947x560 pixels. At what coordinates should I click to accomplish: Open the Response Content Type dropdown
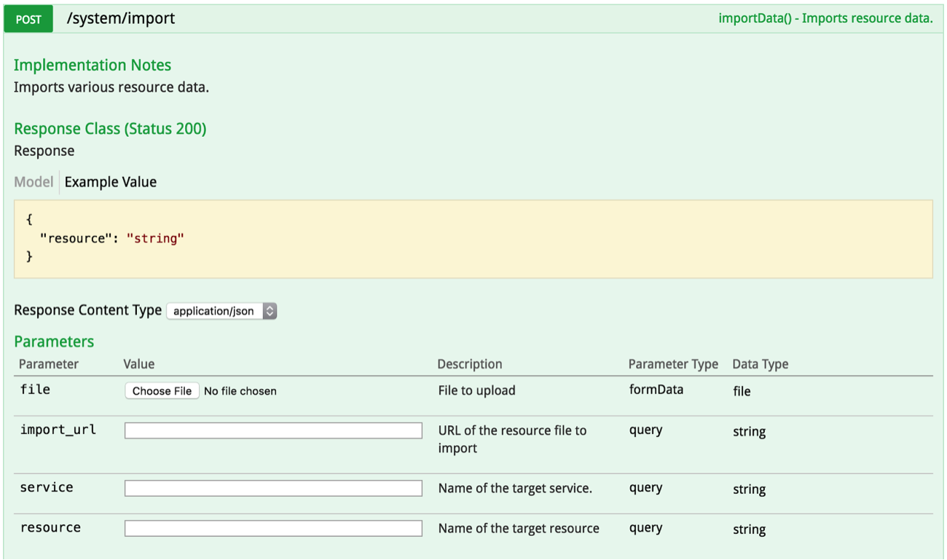tap(220, 310)
